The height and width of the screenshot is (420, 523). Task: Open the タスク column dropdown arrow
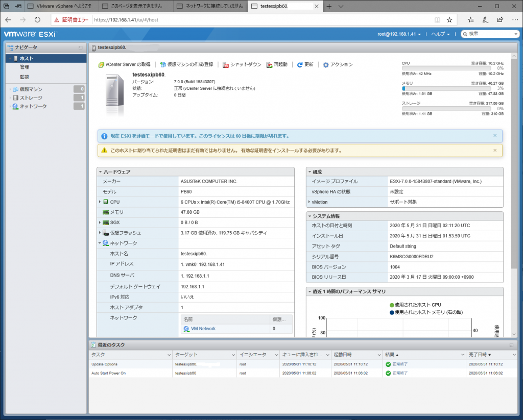click(x=169, y=355)
